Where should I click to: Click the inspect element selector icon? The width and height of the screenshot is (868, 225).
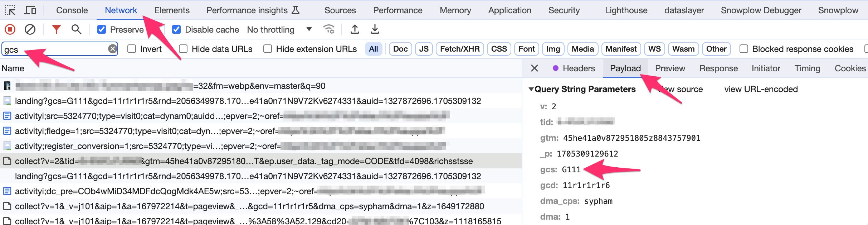(10, 10)
